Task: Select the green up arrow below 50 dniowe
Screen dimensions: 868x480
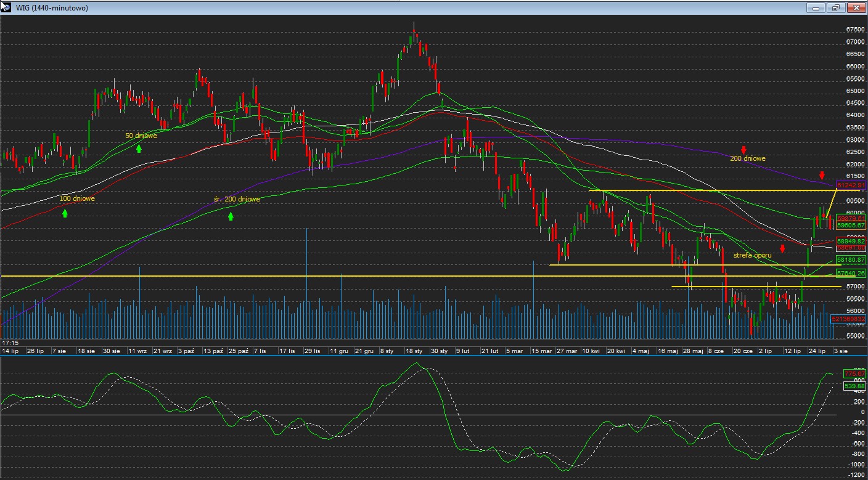Action: coord(139,147)
